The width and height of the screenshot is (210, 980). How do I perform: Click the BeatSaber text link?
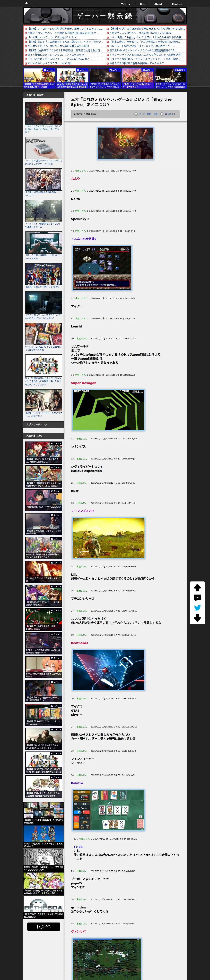click(80, 643)
